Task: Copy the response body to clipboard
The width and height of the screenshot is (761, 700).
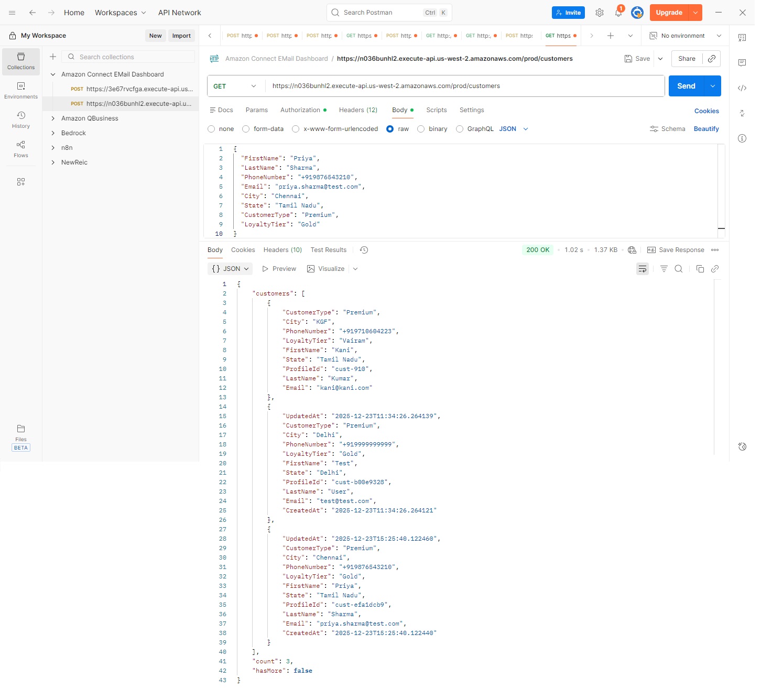Action: 700,269
